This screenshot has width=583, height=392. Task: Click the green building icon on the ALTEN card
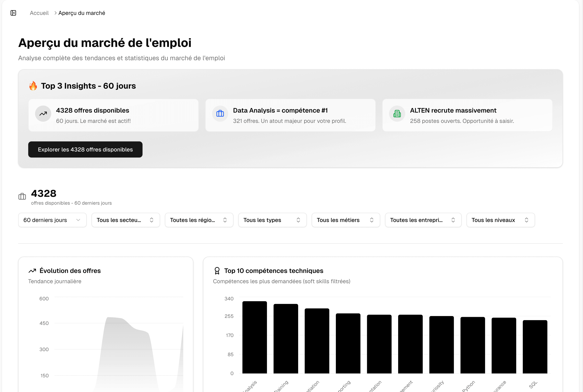(397, 114)
